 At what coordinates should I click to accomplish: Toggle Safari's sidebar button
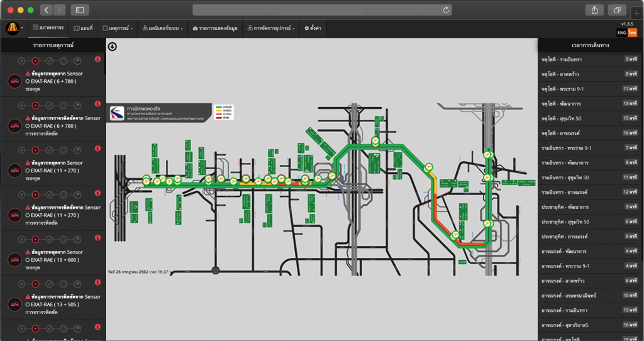click(80, 10)
